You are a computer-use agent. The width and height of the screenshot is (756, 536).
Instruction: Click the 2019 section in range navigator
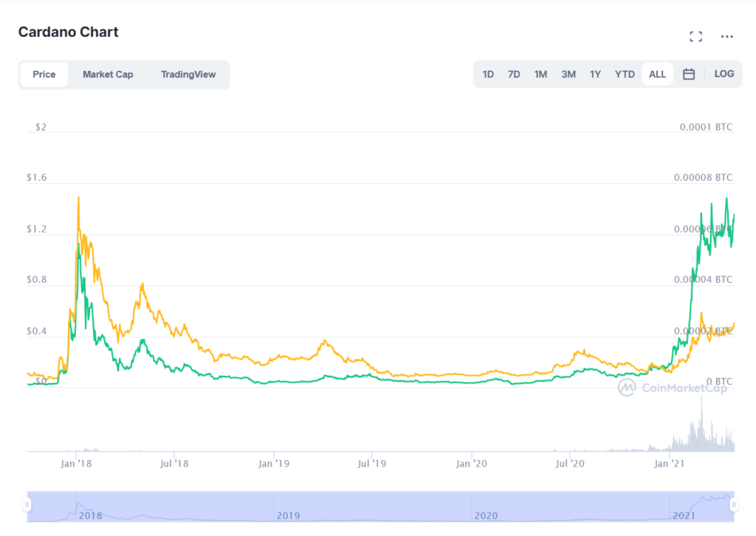point(372,506)
